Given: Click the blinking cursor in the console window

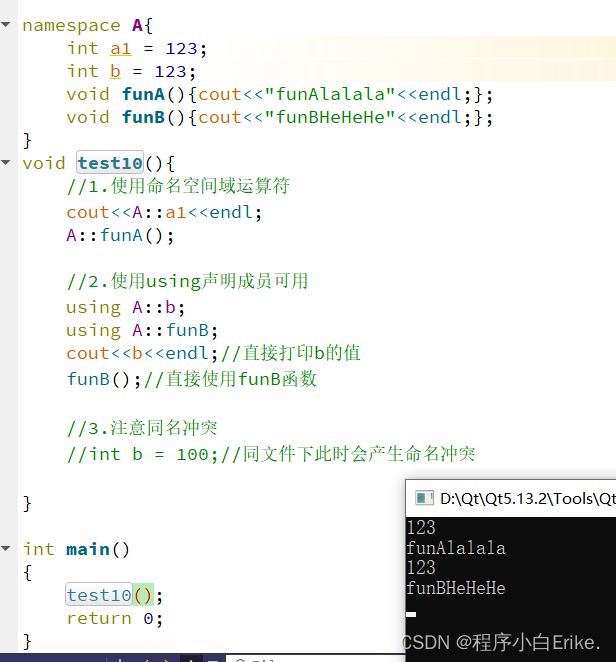Looking at the screenshot, I should click(411, 614).
